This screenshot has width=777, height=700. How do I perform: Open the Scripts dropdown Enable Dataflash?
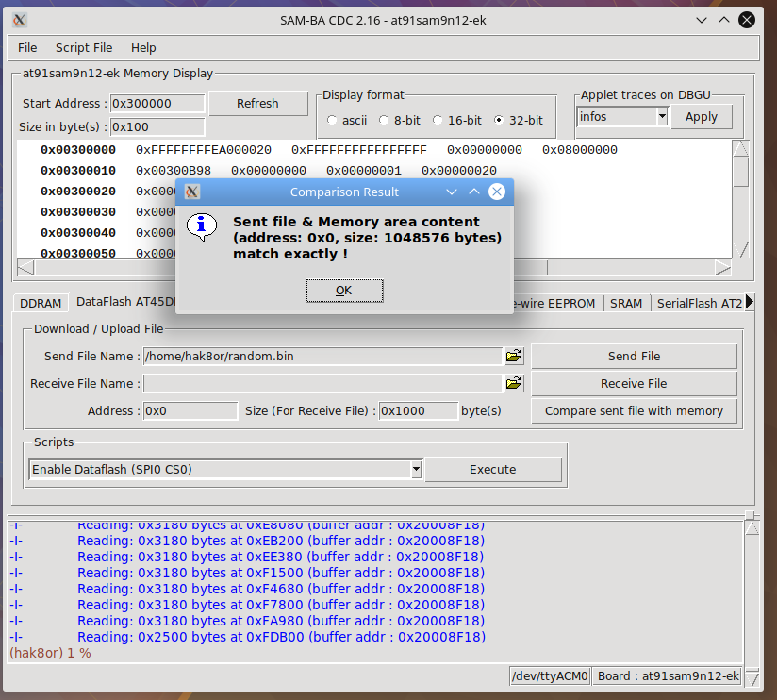click(x=416, y=469)
